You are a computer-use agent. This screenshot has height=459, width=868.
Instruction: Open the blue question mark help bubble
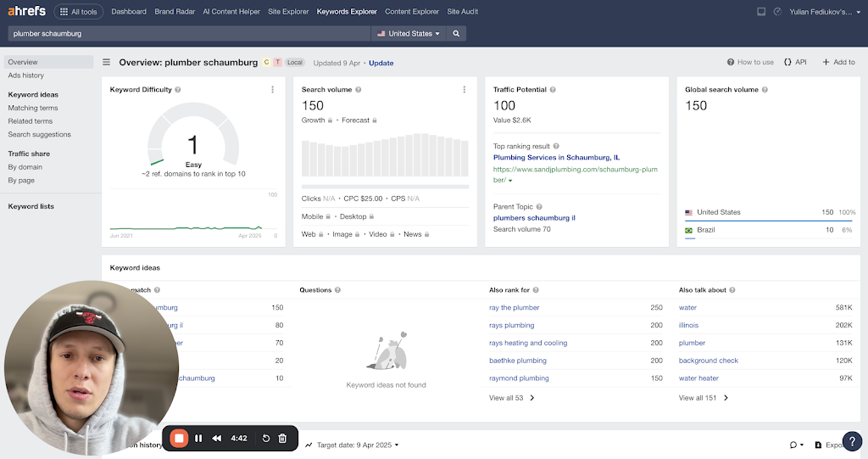tap(852, 442)
